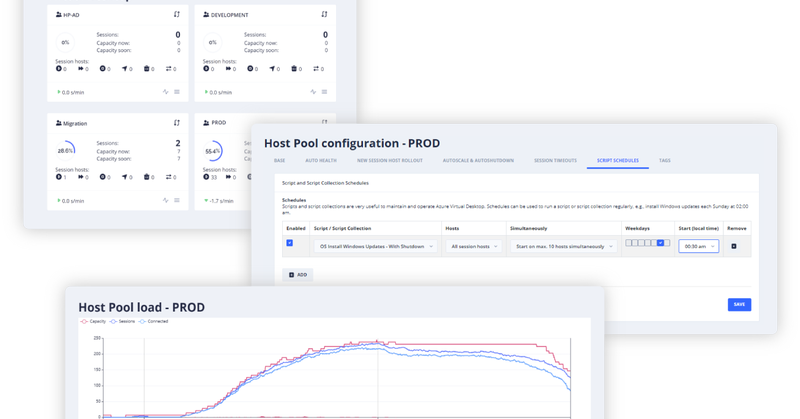Click the HP-AD users group icon
This screenshot has height=419, width=800.
(x=58, y=15)
